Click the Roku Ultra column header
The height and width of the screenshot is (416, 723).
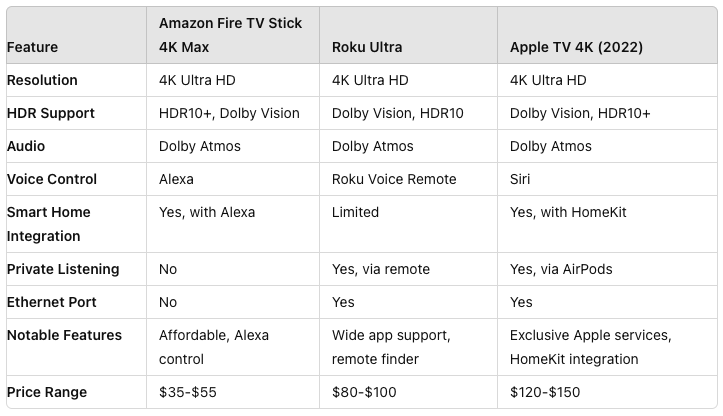tap(367, 47)
